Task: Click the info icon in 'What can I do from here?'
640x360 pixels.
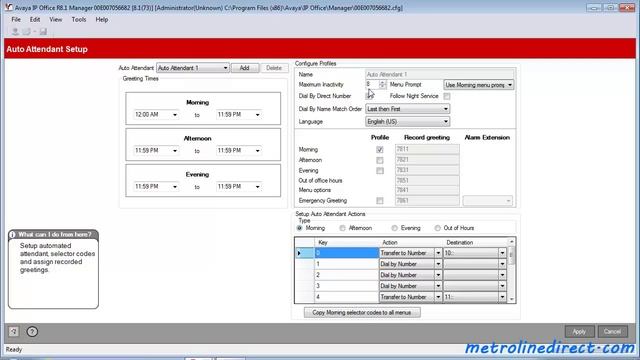Action: [x=13, y=234]
